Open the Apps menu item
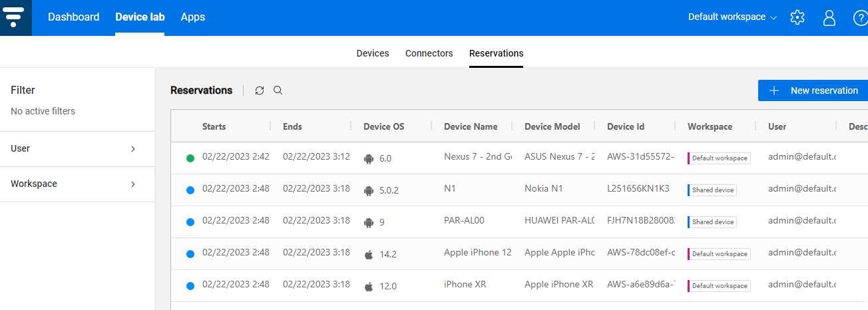 (x=193, y=17)
